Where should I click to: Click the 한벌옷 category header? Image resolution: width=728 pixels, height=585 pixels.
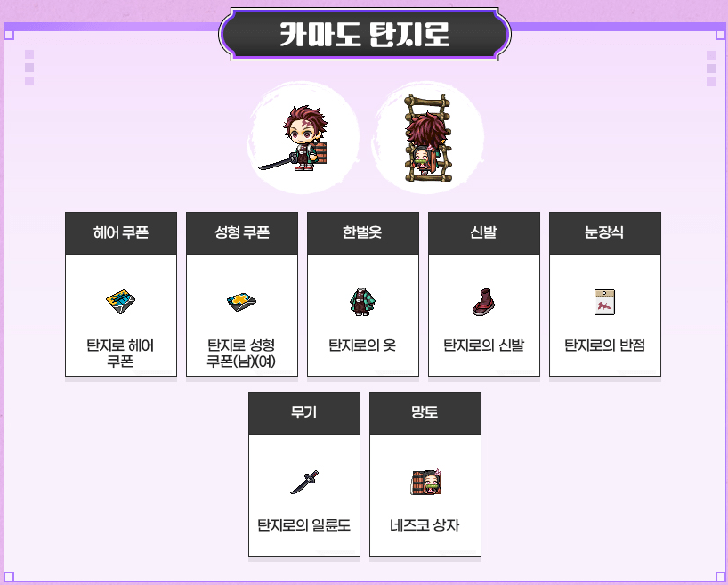pos(363,232)
